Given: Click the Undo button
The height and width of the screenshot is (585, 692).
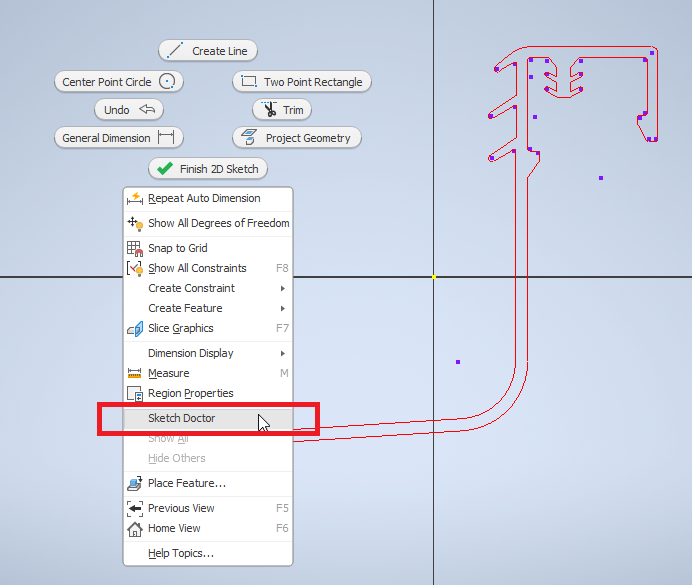Looking at the screenshot, I should (129, 109).
